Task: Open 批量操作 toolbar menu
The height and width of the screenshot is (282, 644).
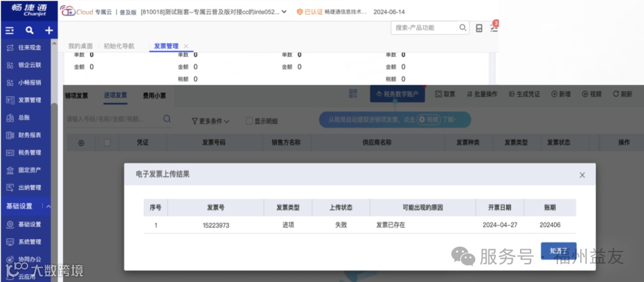Action: pyautogui.click(x=482, y=94)
